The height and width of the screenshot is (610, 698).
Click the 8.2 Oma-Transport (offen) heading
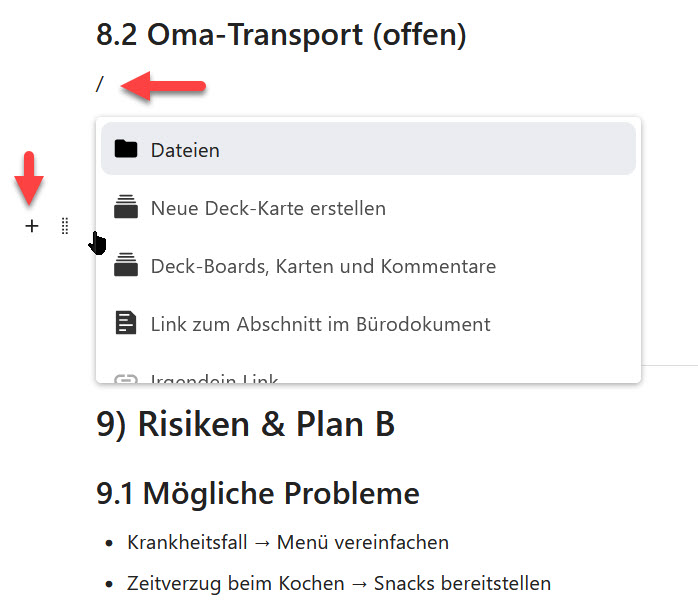pos(281,35)
